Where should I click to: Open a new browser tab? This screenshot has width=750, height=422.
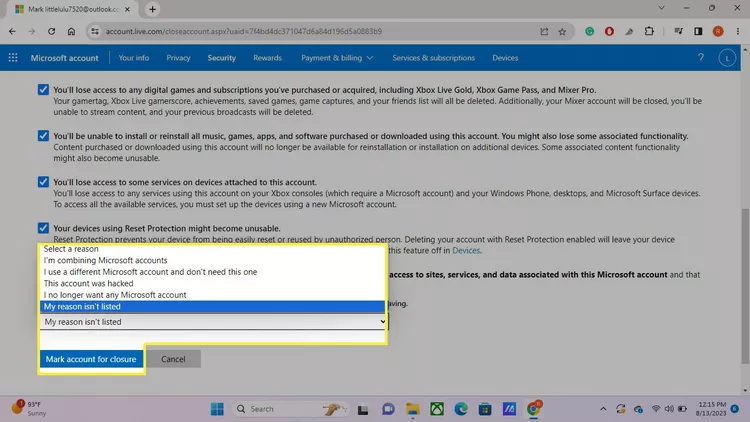(152, 9)
